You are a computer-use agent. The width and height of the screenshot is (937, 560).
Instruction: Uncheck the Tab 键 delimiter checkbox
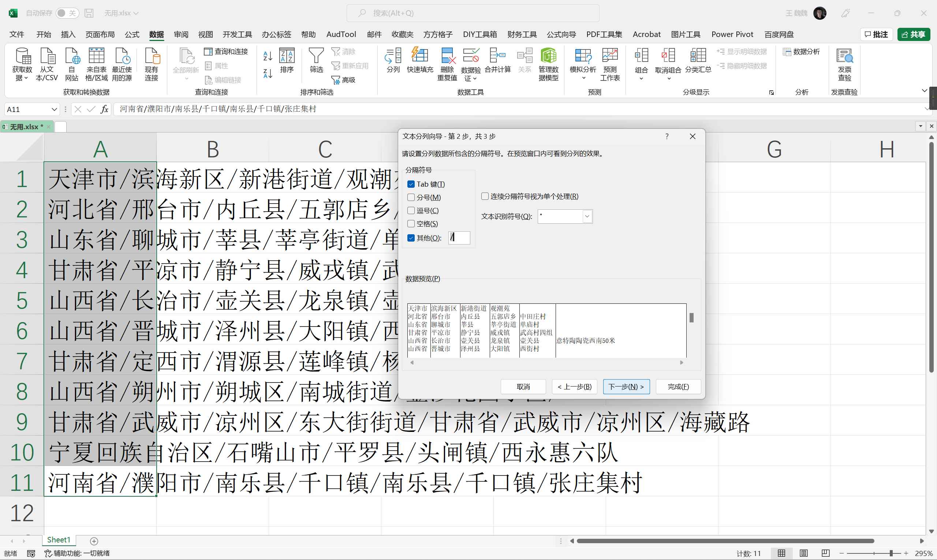[x=411, y=184]
